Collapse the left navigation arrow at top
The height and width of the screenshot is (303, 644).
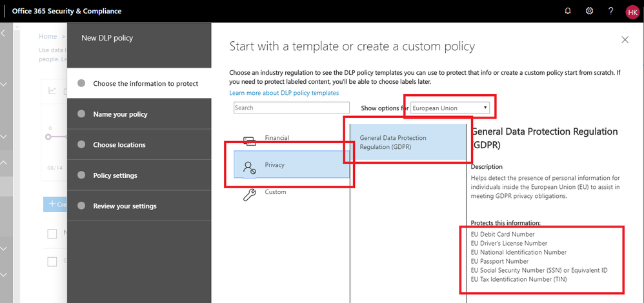click(3, 32)
